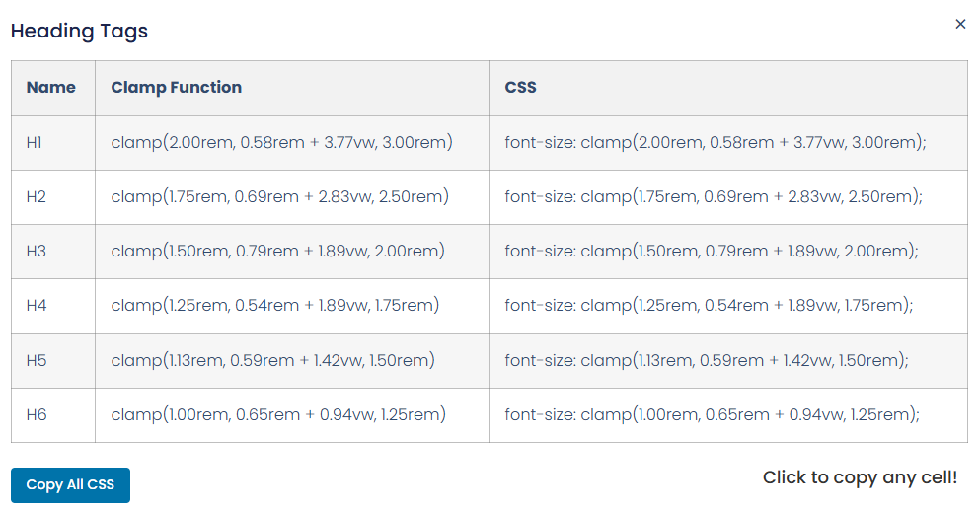Copy the H3 font-size CSS cell
Image resolution: width=980 pixels, height=512 pixels.
pos(728,251)
